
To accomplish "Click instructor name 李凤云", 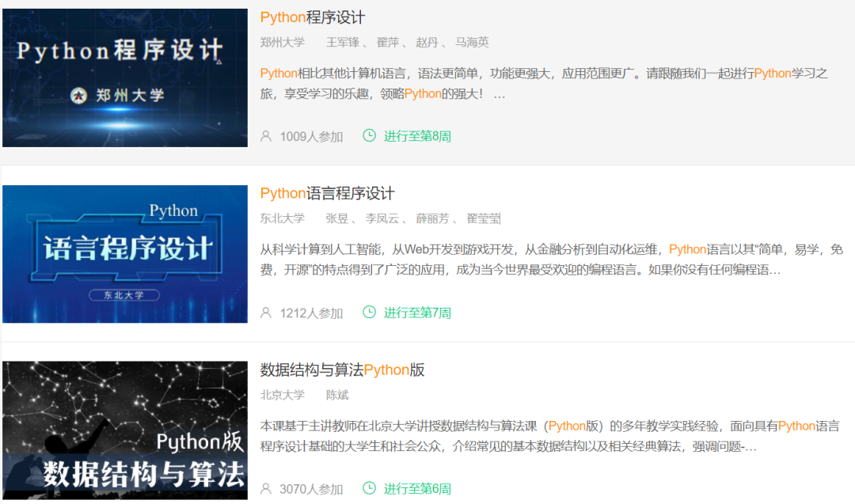I will (382, 218).
